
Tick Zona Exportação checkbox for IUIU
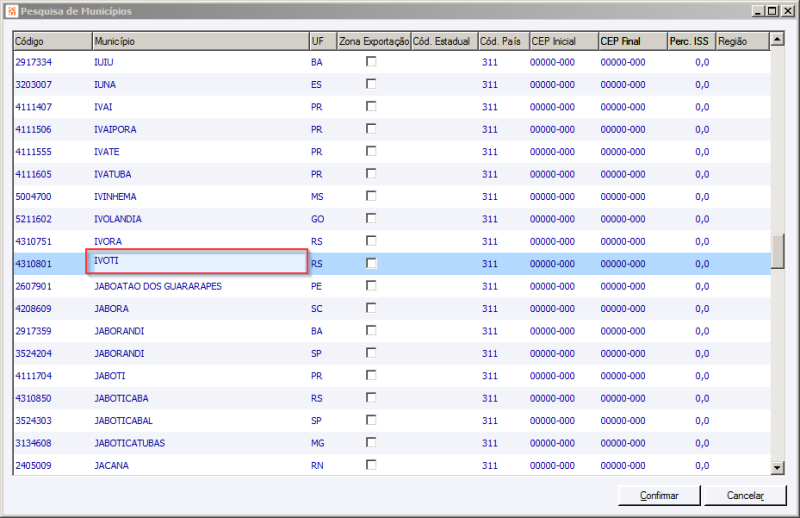pyautogui.click(x=371, y=62)
